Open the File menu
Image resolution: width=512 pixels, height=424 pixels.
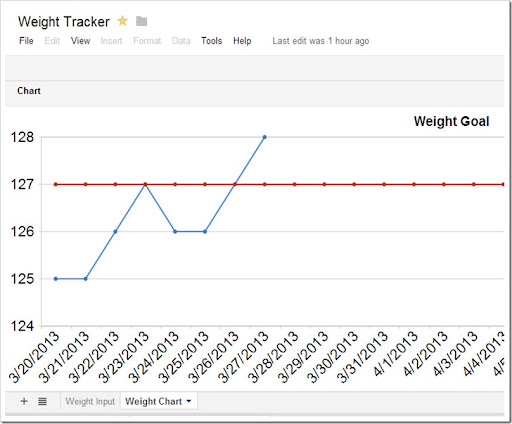(x=26, y=41)
